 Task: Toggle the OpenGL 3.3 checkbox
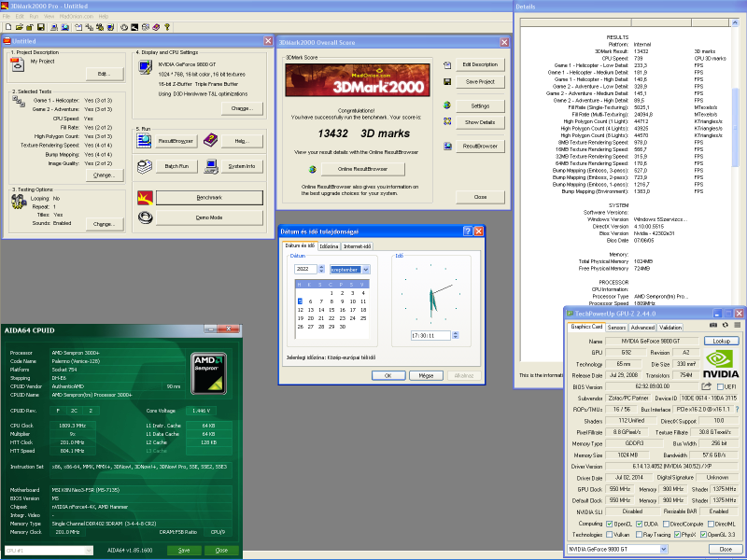pos(703,534)
